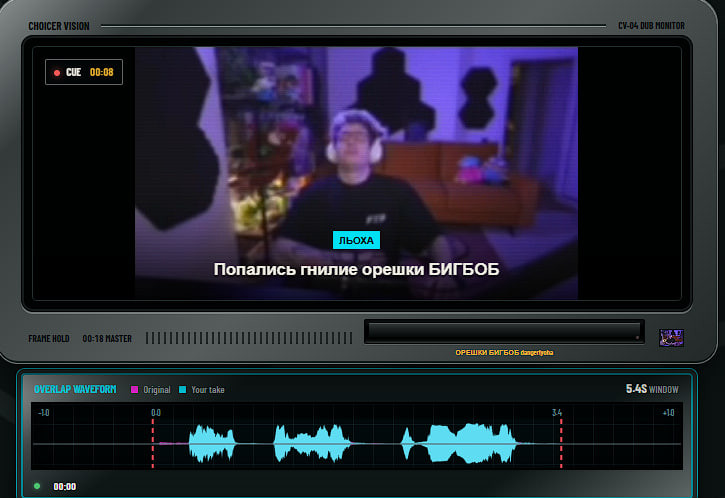Click the dark bar above ОРЕШКИ БИГБОБ
Viewport: 725px width, 498px height.
click(504, 332)
